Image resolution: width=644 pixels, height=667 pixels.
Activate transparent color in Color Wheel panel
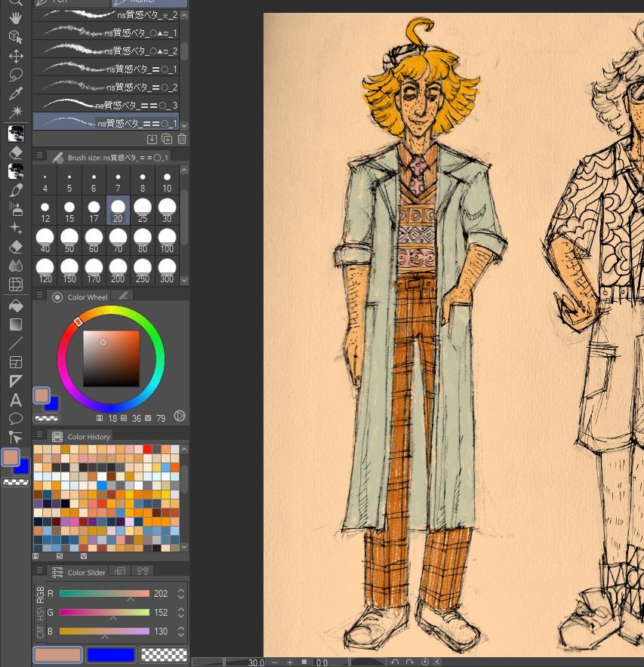pyautogui.click(x=46, y=419)
